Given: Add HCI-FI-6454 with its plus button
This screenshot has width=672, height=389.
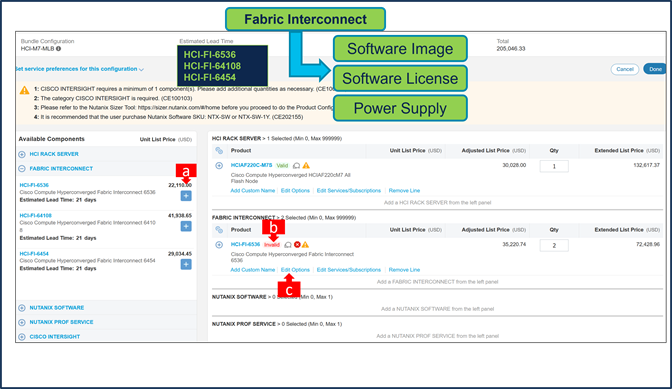Looking at the screenshot, I should (186, 264).
